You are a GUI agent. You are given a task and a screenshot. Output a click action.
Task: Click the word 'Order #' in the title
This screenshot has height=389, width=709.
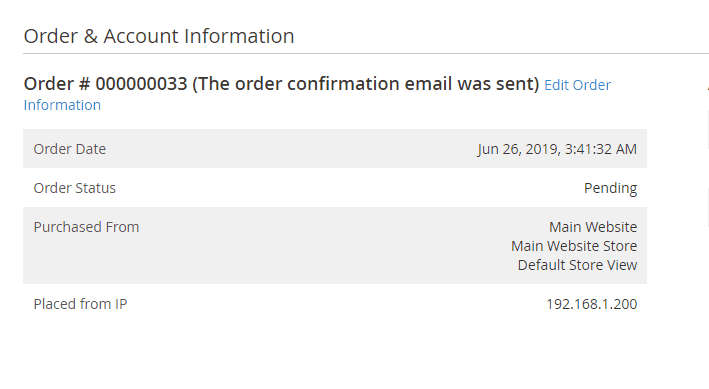coord(57,84)
